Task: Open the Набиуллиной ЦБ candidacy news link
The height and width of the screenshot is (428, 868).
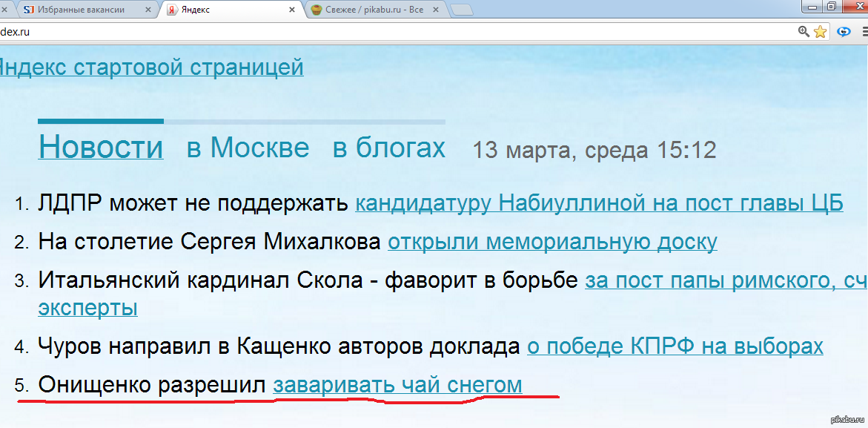Action: click(598, 203)
